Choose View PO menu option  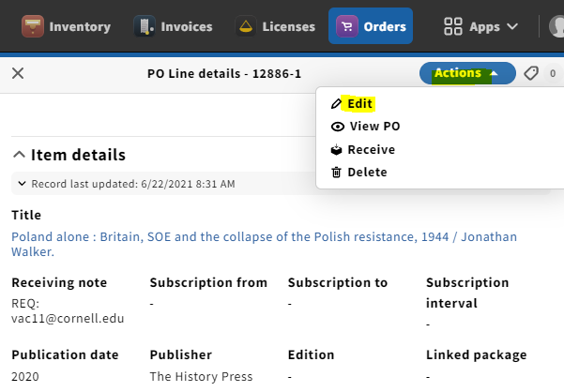click(374, 127)
